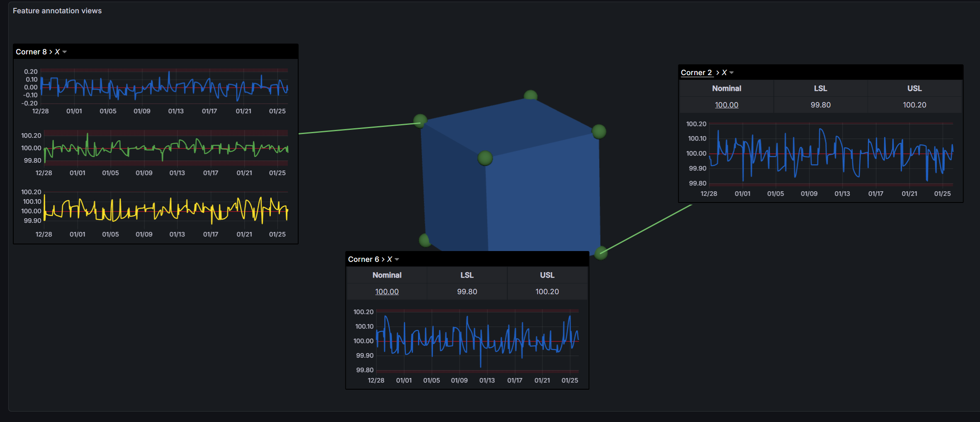
Task: Select the green marker at cube's bottom-right corner
Action: pos(601,253)
